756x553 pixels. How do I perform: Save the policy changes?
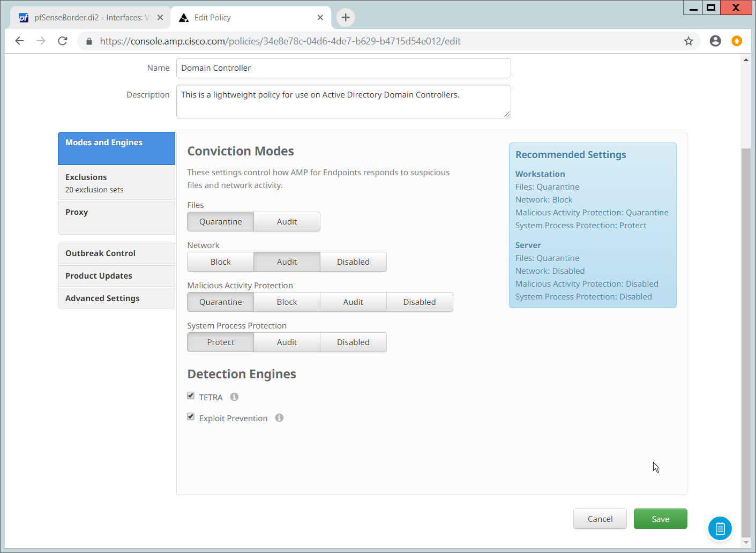click(660, 519)
